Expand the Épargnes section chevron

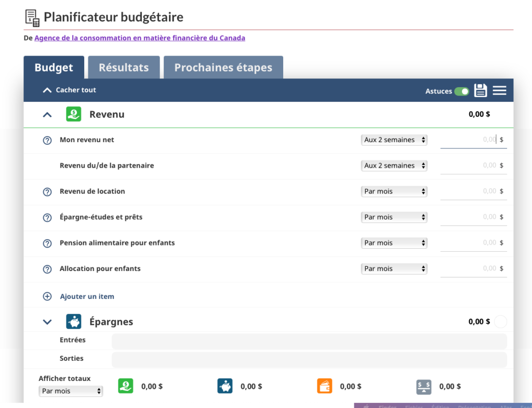(47, 321)
